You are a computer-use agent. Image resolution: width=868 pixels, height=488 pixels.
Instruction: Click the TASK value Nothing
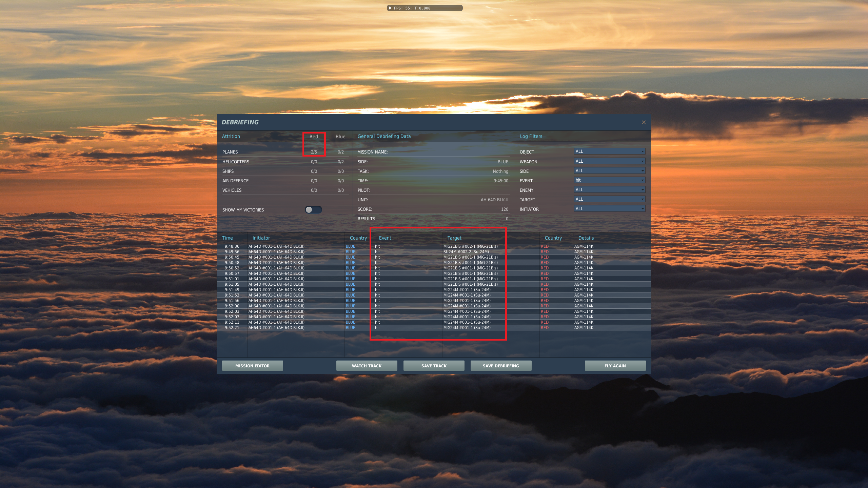coord(500,171)
